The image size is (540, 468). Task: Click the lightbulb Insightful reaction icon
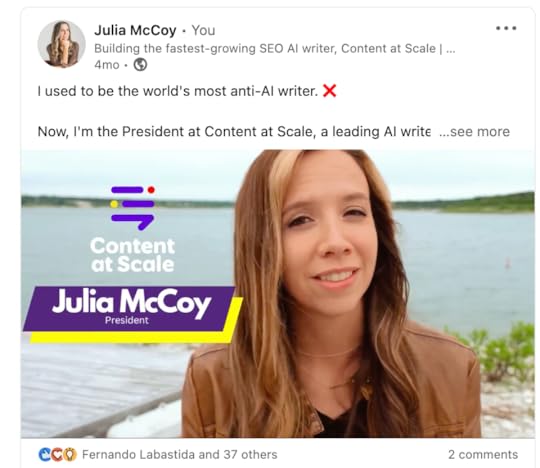[69, 455]
